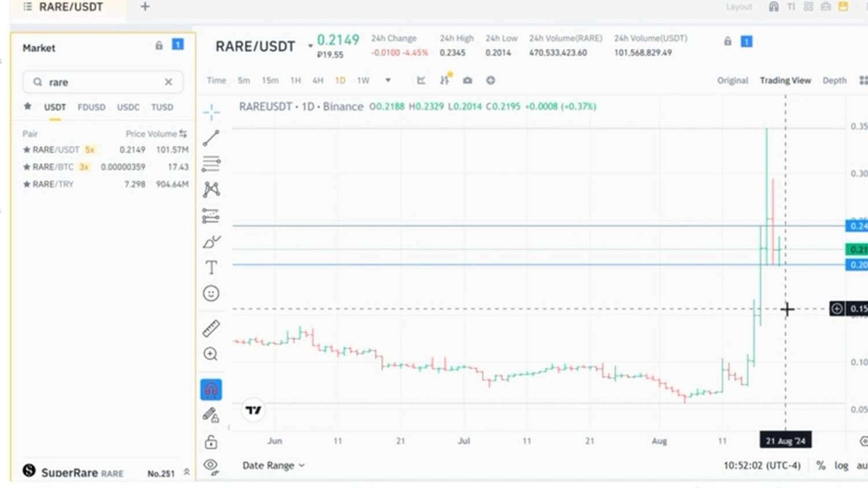The height and width of the screenshot is (488, 868).
Task: Click the chart clock 10:52:02 (UTC-4)
Action: click(x=762, y=465)
